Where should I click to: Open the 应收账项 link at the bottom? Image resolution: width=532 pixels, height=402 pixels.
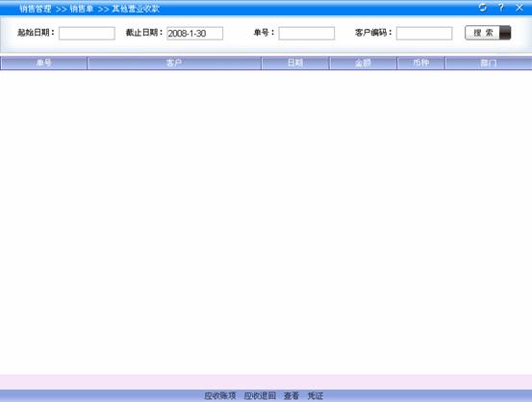[220, 395]
